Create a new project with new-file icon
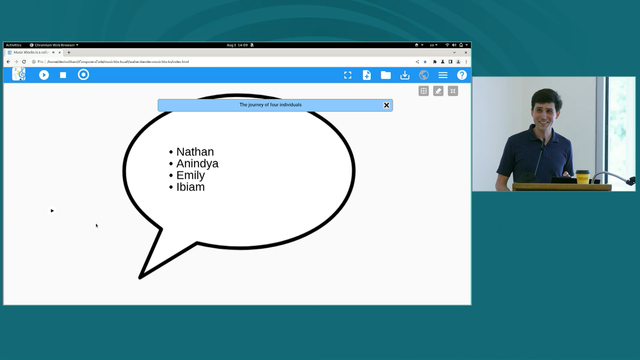This screenshot has width=640, height=360. [367, 75]
